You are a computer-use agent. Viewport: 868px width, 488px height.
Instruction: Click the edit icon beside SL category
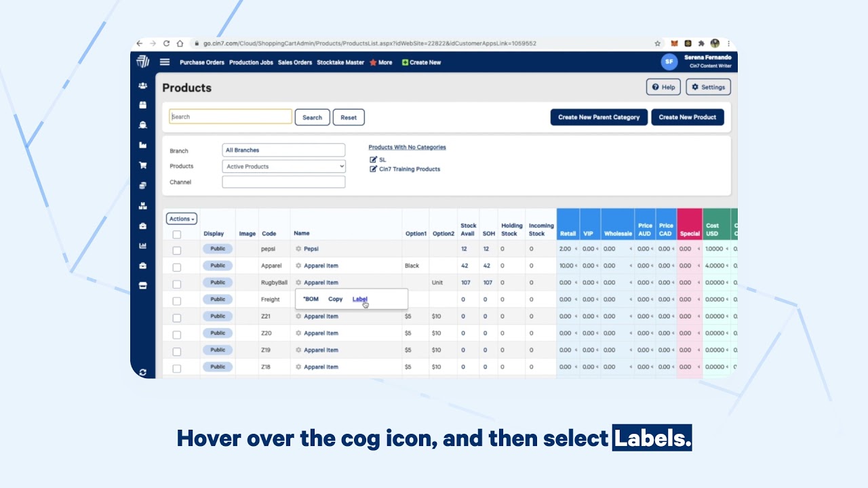(373, 160)
